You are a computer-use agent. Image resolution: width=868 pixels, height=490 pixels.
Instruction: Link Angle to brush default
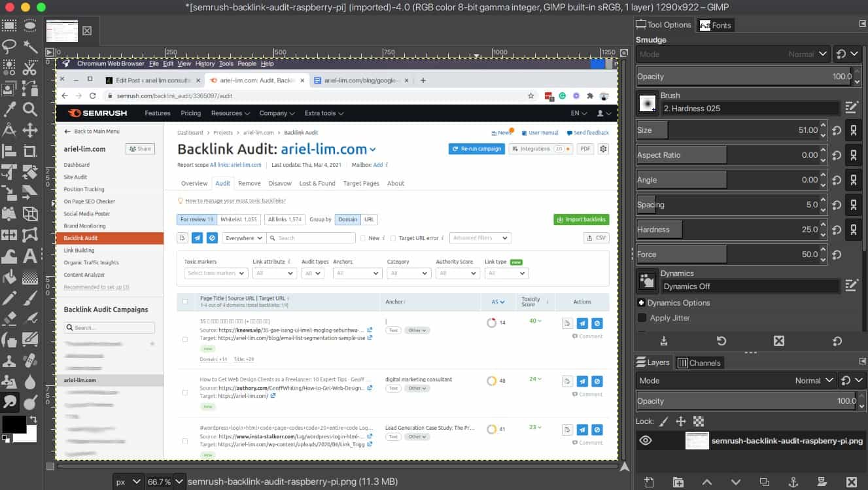pos(853,180)
